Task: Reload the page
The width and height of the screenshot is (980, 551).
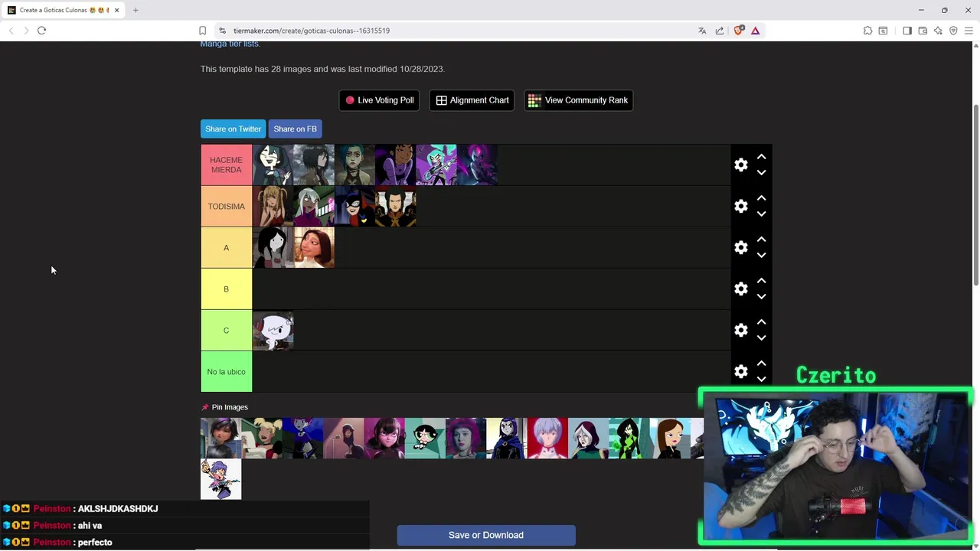Action: coord(41,31)
